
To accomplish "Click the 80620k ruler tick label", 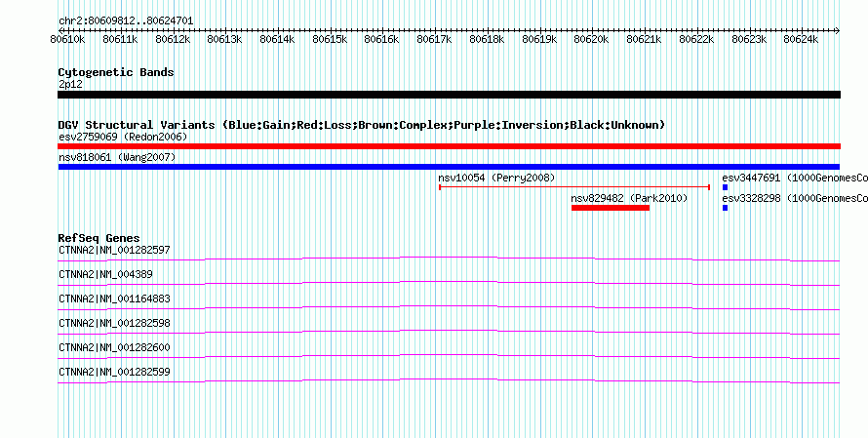I will (591, 39).
